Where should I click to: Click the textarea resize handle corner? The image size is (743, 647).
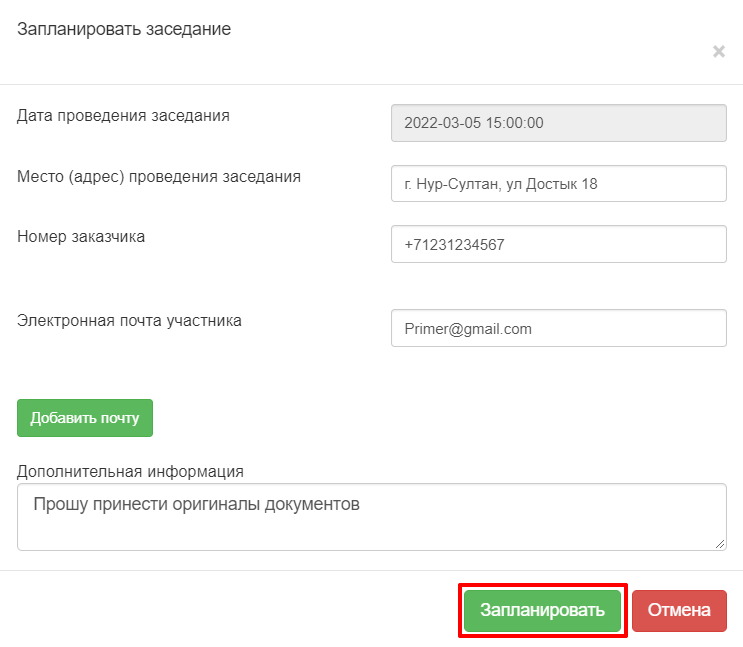(x=720, y=544)
